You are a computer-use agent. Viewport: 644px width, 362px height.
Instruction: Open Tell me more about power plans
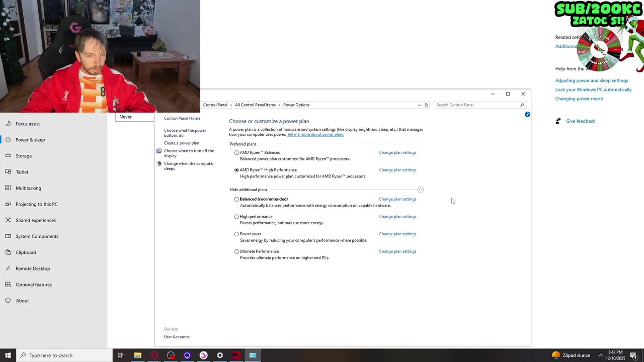pyautogui.click(x=315, y=135)
